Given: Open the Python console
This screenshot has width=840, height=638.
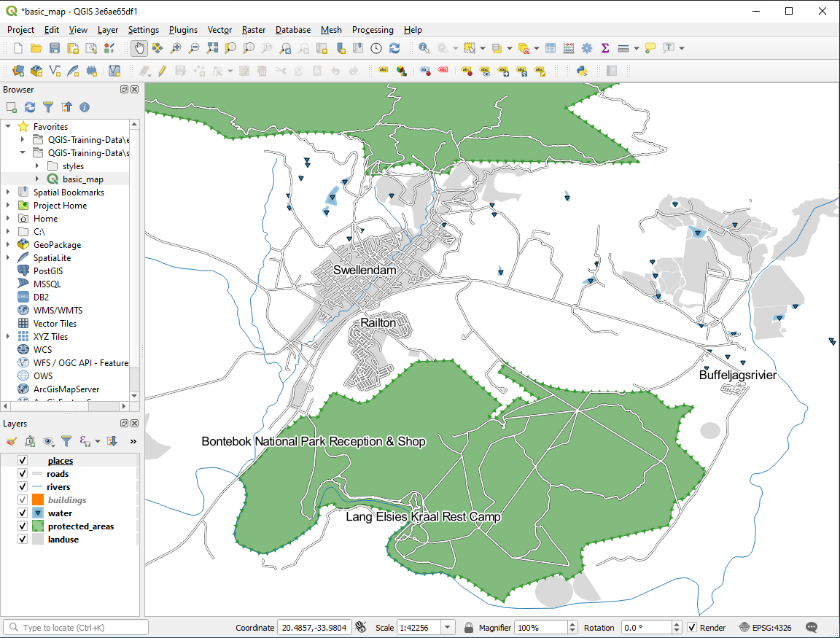Looking at the screenshot, I should (581, 71).
